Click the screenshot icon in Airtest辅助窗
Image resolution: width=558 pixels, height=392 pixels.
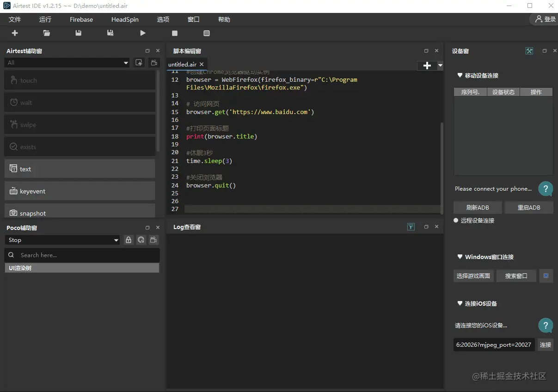point(138,63)
